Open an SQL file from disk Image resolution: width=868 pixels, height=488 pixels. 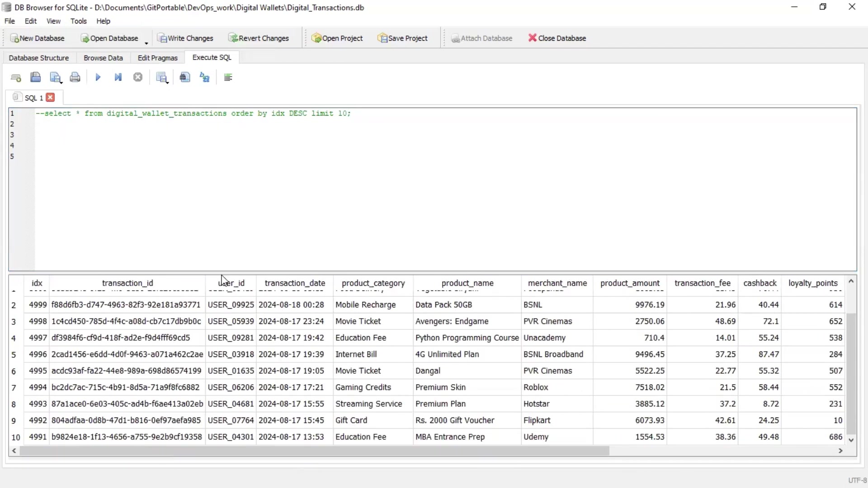point(36,77)
